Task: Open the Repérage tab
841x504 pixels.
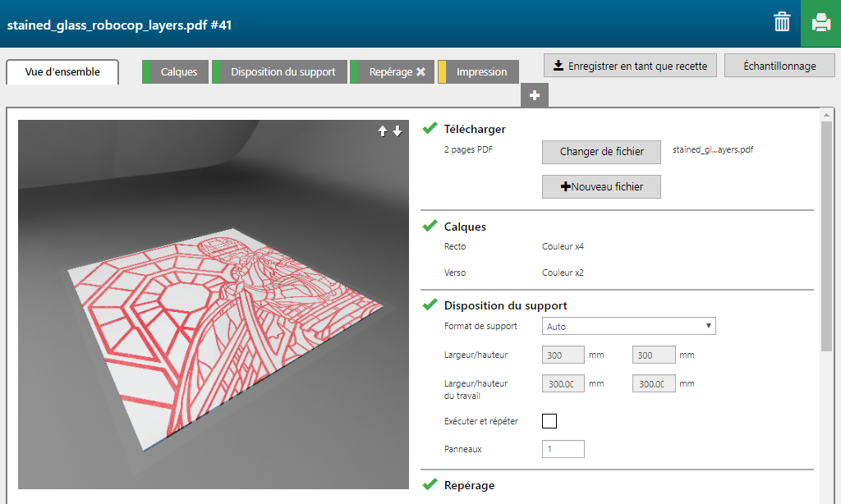Action: point(391,72)
